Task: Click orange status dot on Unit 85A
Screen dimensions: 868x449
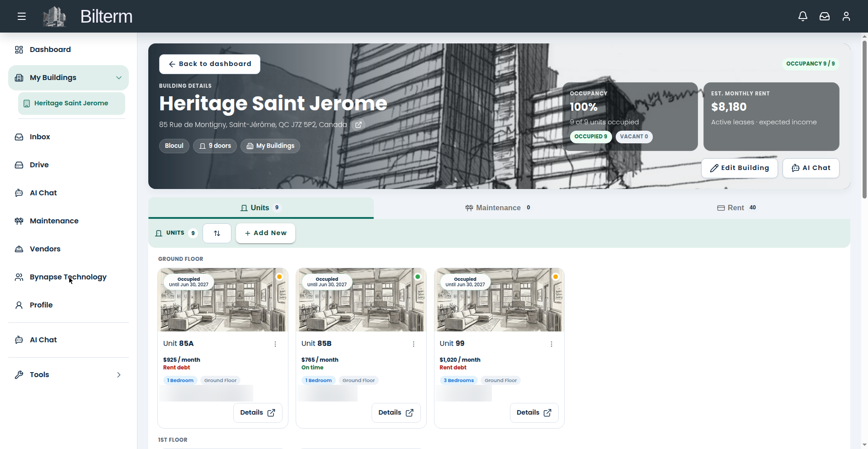Action: click(x=279, y=277)
